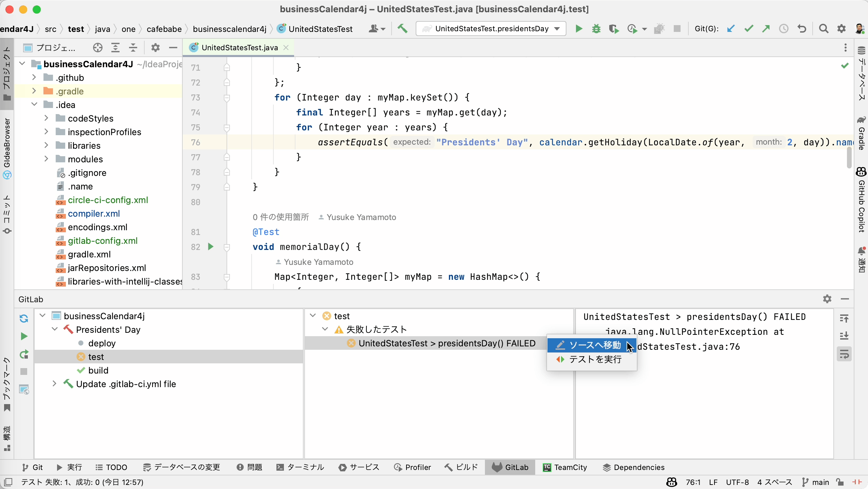Image resolution: width=868 pixels, height=489 pixels.
Task: Open the Terminal tool window tab
Action: 300,467
